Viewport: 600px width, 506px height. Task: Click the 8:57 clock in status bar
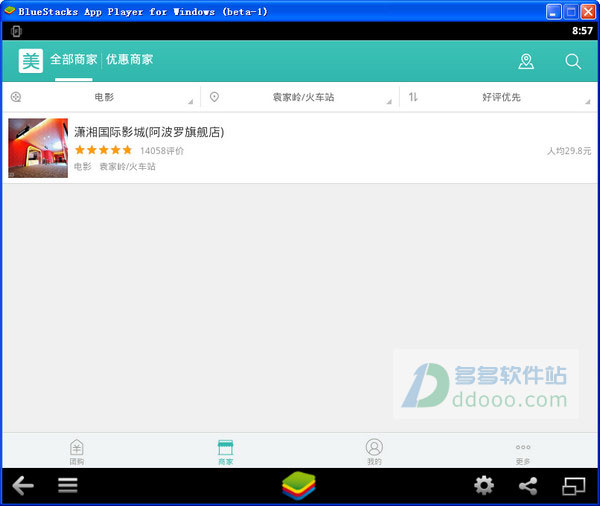(x=582, y=31)
